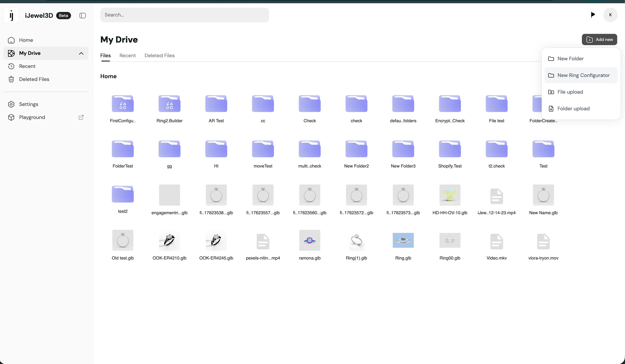Click the Search input field

(185, 15)
